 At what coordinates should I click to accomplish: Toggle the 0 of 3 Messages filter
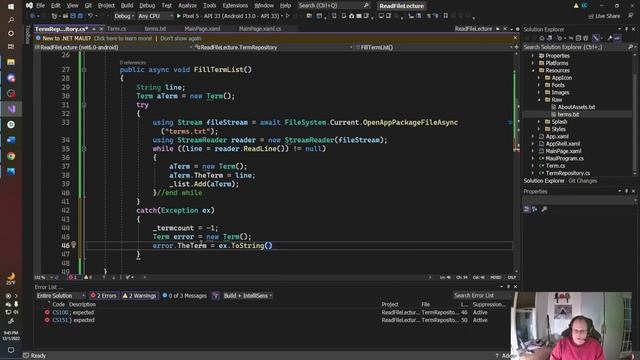tap(184, 296)
